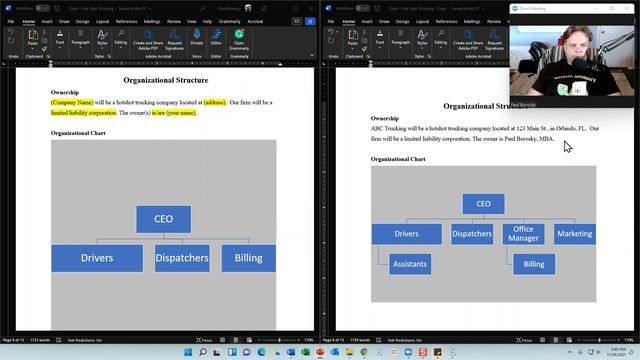Click word count in left status bar
The width and height of the screenshot is (640, 360).
pos(40,340)
